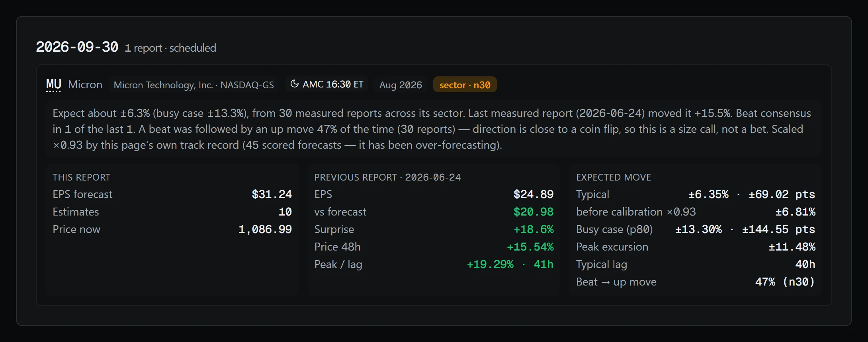Click the "Busy case (p80)" row label
This screenshot has width=868, height=342.
(614, 229)
